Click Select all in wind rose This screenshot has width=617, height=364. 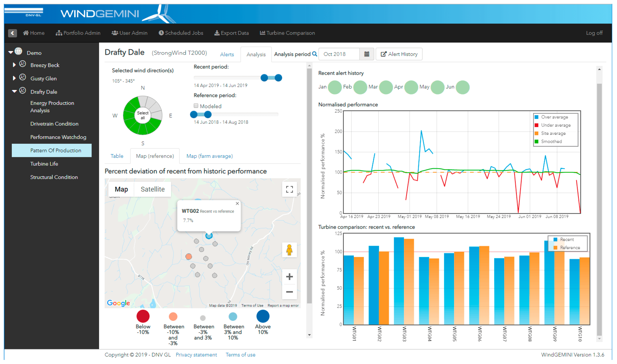click(143, 115)
